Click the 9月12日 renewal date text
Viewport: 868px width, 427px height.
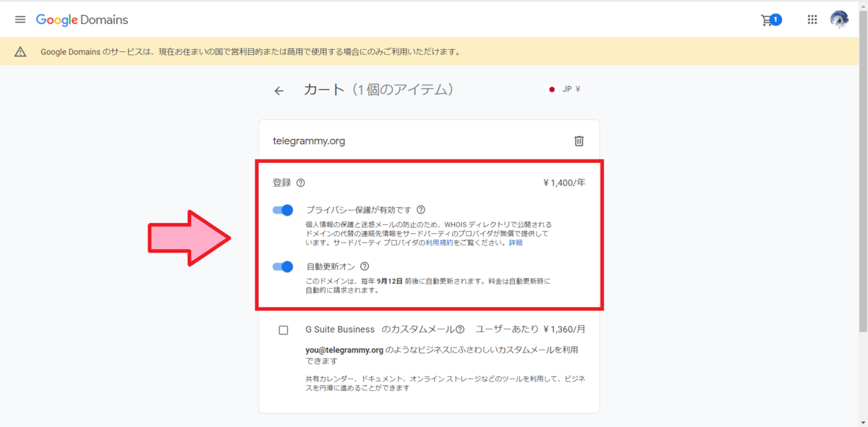click(x=390, y=281)
